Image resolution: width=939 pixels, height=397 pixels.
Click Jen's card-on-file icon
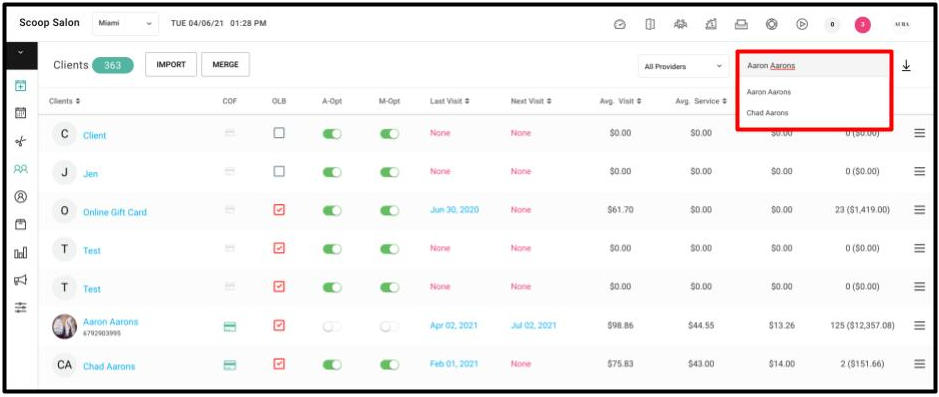pos(229,171)
